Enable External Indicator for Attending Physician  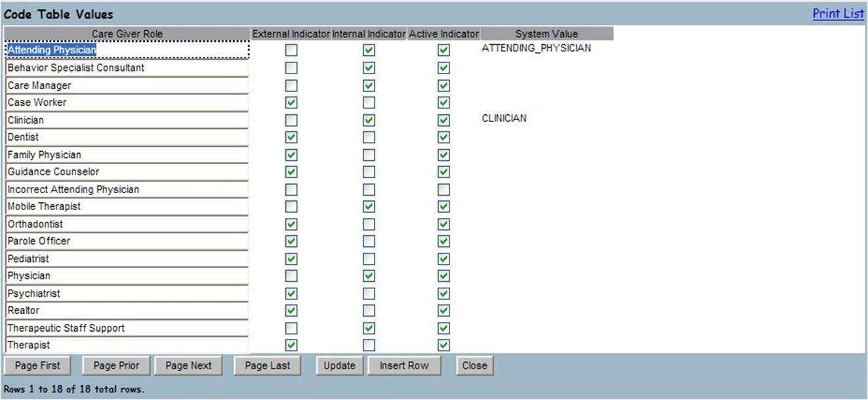pos(291,49)
